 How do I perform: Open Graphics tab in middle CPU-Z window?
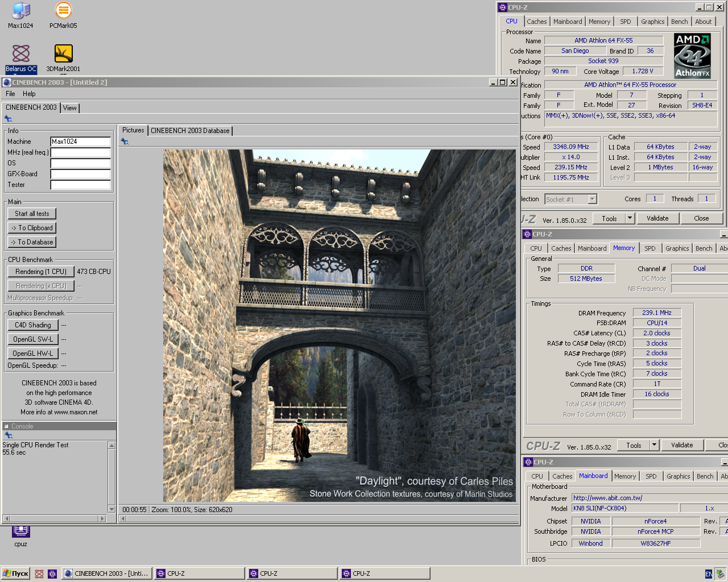tap(677, 248)
